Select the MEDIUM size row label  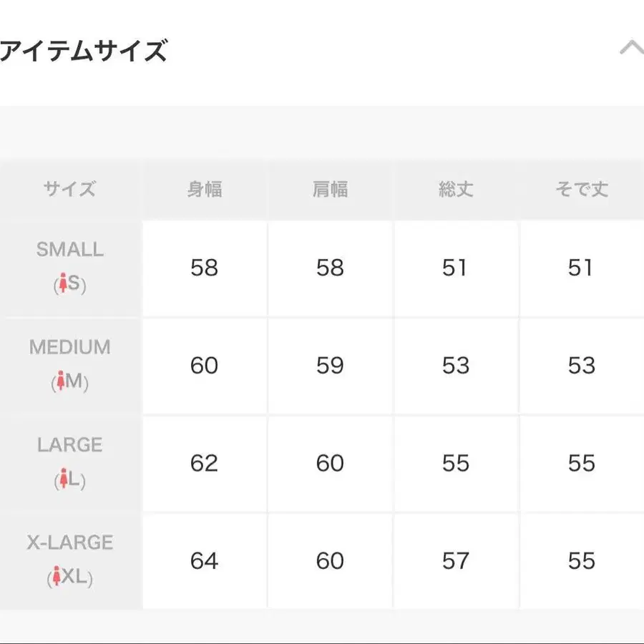[x=70, y=347]
